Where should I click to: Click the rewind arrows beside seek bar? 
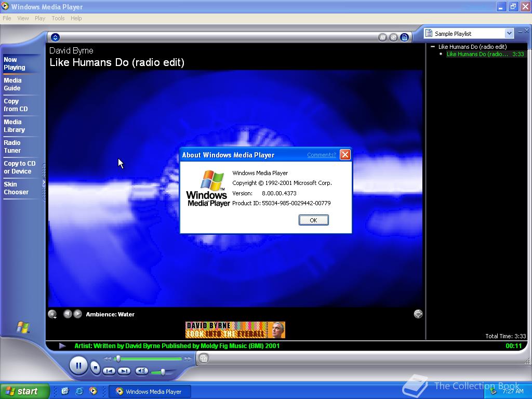(x=108, y=358)
